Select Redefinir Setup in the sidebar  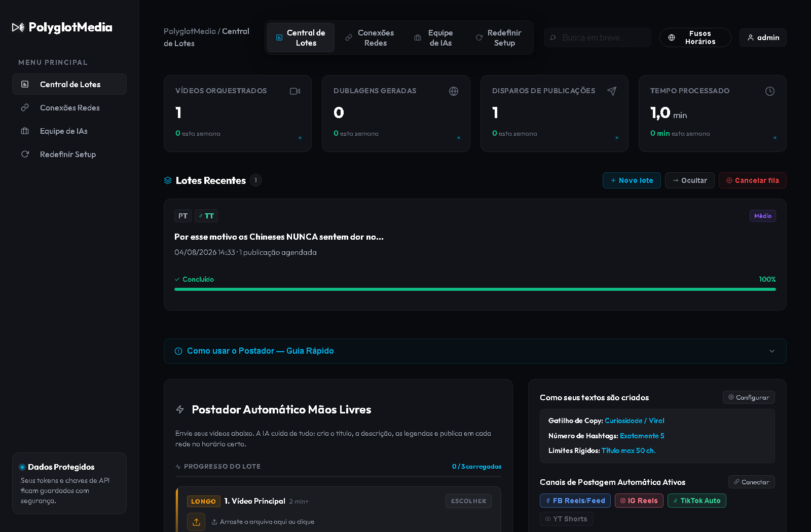(x=69, y=154)
